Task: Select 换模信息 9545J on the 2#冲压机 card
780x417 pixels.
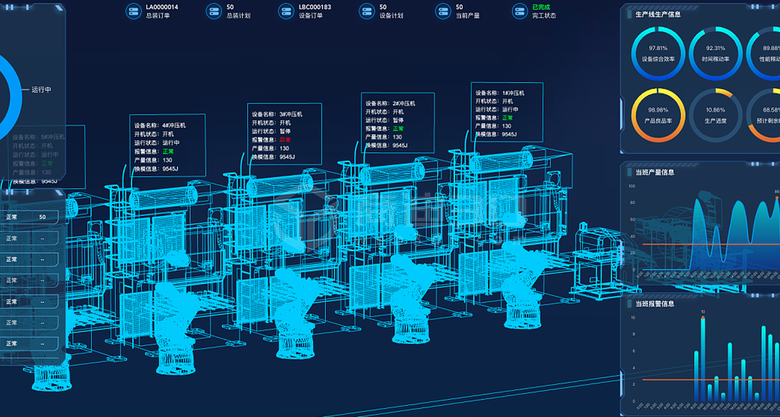Action: coord(387,145)
